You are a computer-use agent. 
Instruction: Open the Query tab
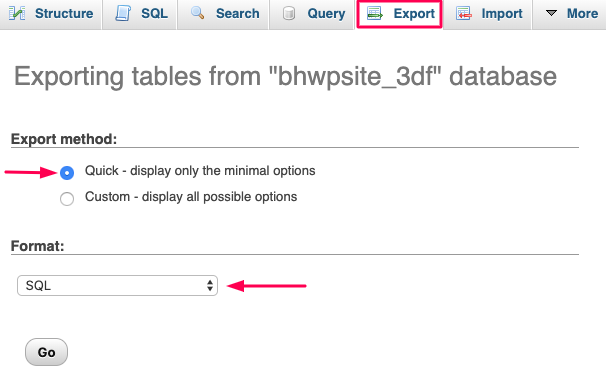point(312,14)
